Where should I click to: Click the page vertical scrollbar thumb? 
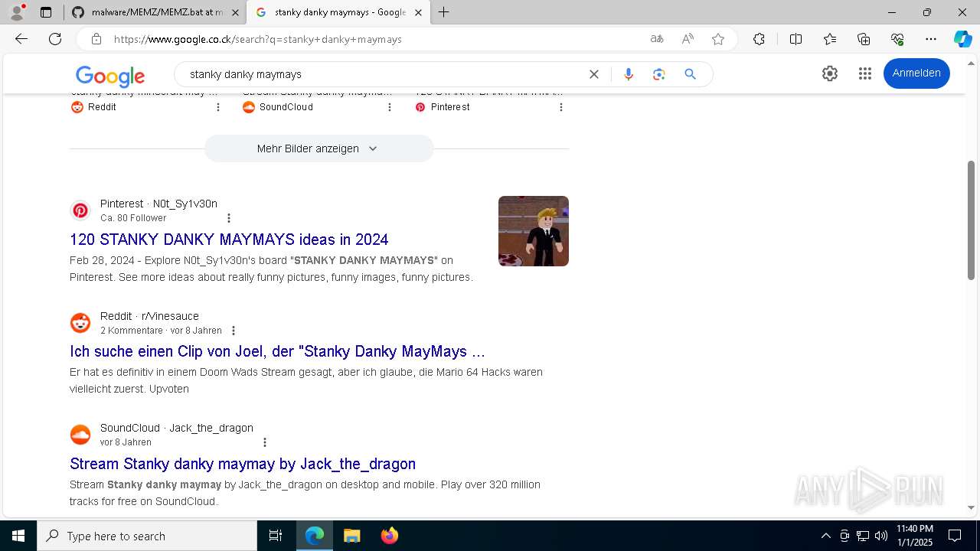coord(972,220)
